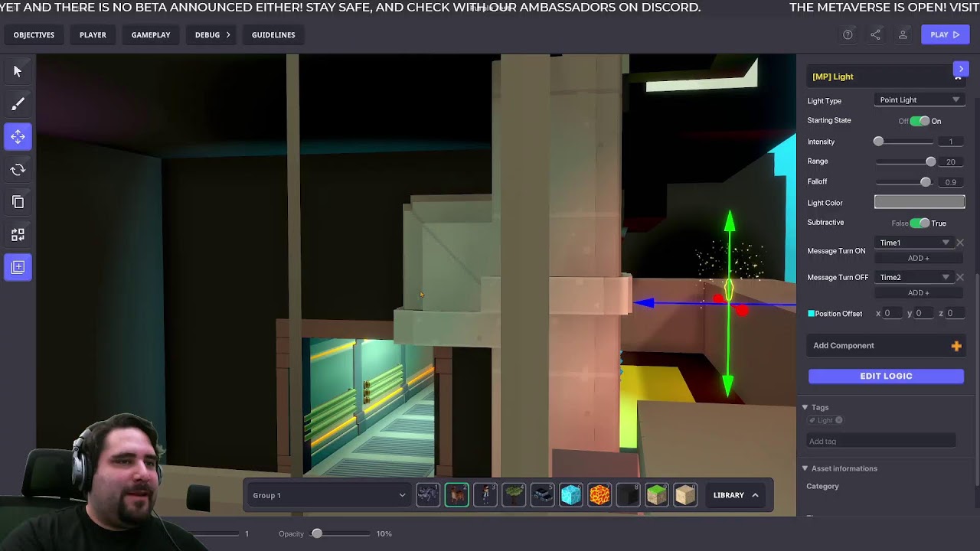Click the duplicate/copy tool icon
This screenshot has height=551, width=980.
[x=18, y=202]
